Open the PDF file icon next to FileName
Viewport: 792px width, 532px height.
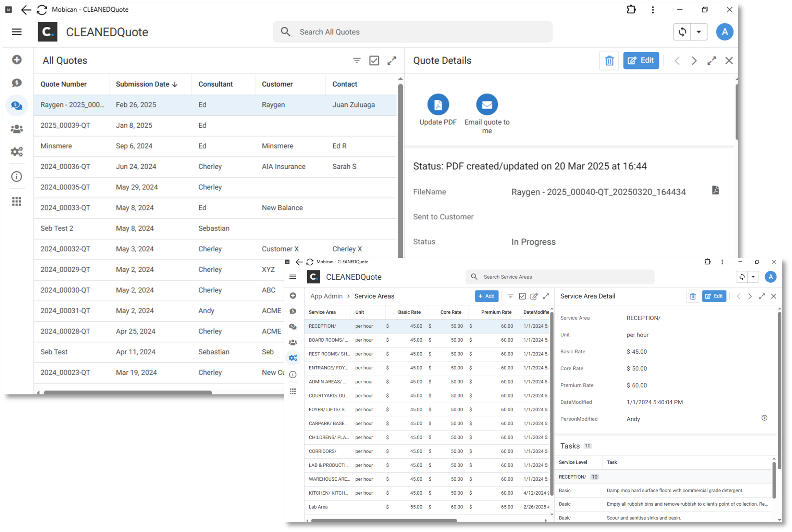pos(715,190)
